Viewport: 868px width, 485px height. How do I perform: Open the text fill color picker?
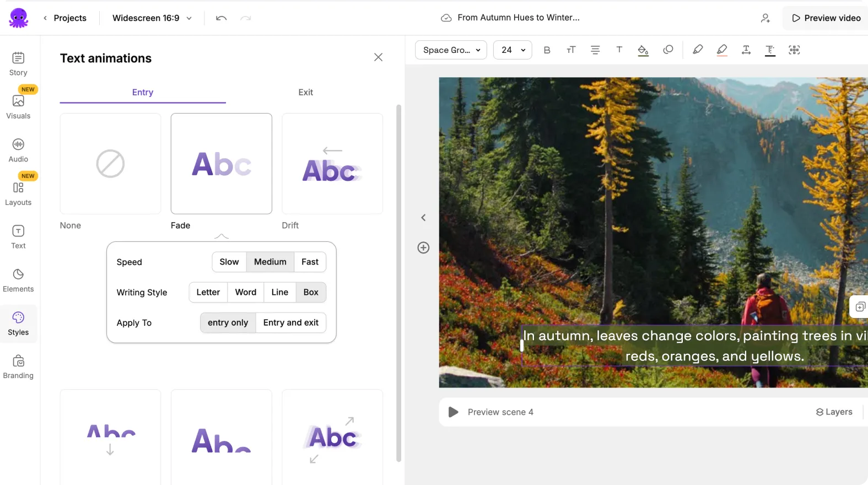(x=643, y=51)
